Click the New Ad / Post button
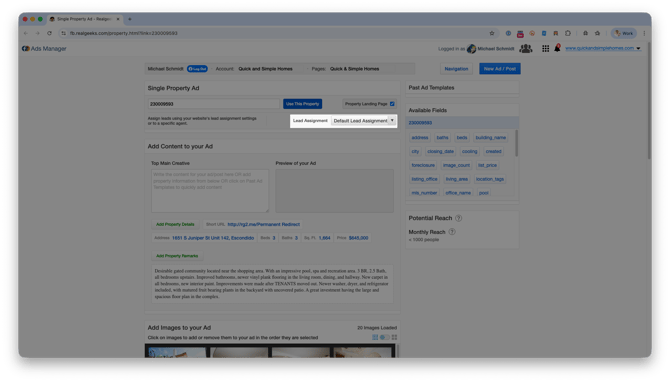The width and height of the screenshot is (670, 382). click(x=500, y=69)
